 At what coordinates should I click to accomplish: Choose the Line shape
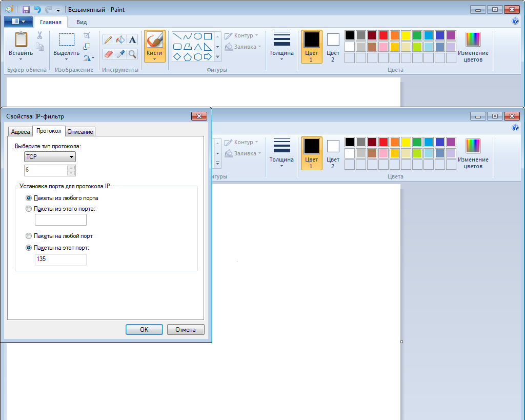177,36
